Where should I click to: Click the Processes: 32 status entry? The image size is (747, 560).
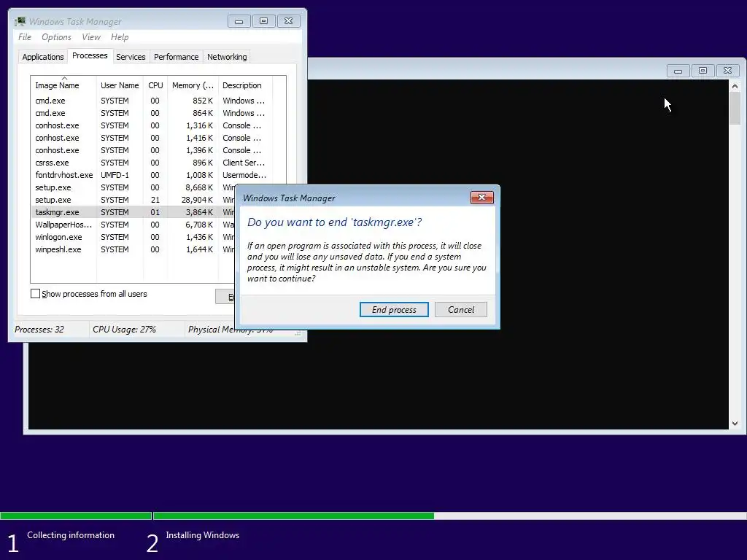tap(39, 329)
